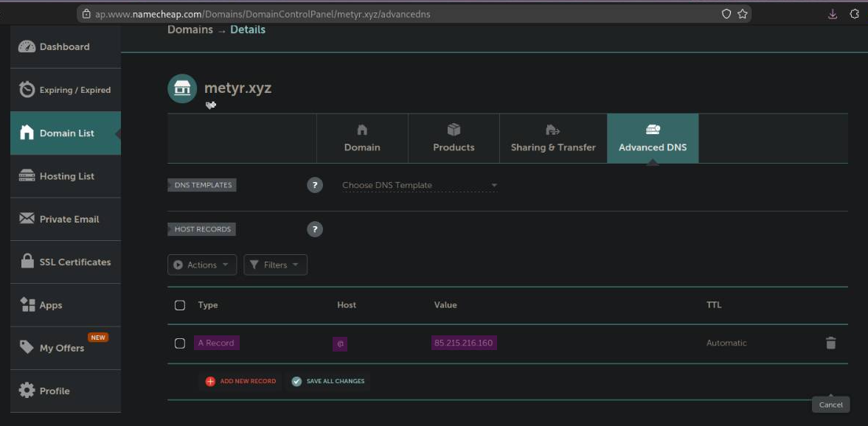Click the A Record type field

[216, 343]
